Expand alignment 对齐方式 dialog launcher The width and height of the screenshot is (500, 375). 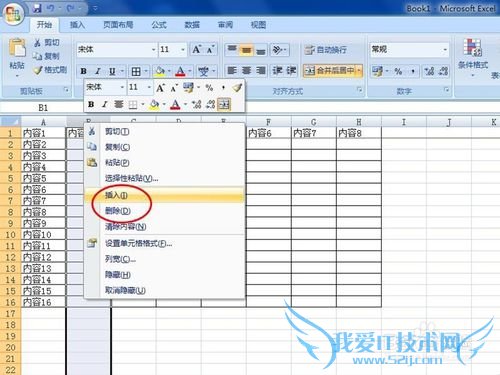coord(360,89)
